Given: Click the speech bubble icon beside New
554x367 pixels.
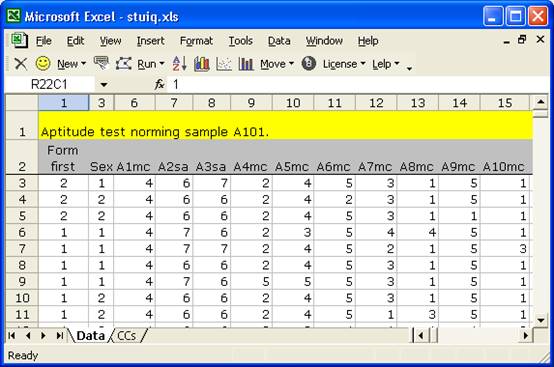Looking at the screenshot, I should click(x=101, y=63).
